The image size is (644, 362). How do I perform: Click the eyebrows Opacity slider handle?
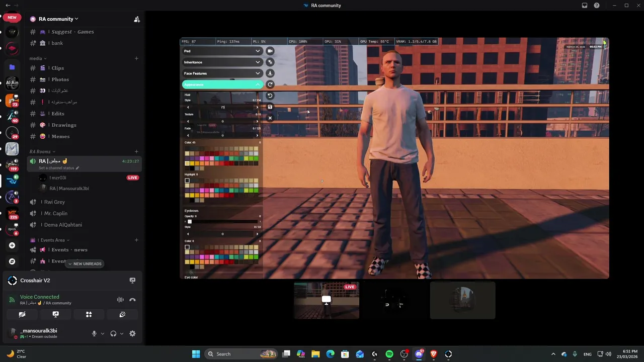[x=190, y=222]
